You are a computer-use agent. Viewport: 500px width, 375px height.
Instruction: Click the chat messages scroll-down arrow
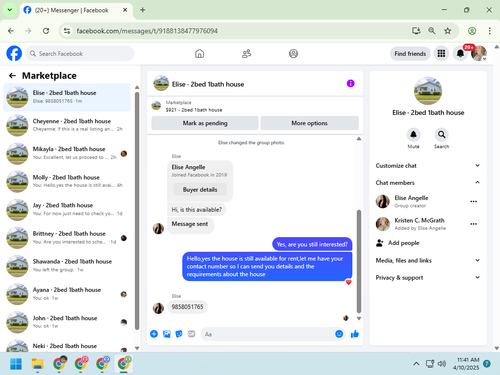click(359, 318)
